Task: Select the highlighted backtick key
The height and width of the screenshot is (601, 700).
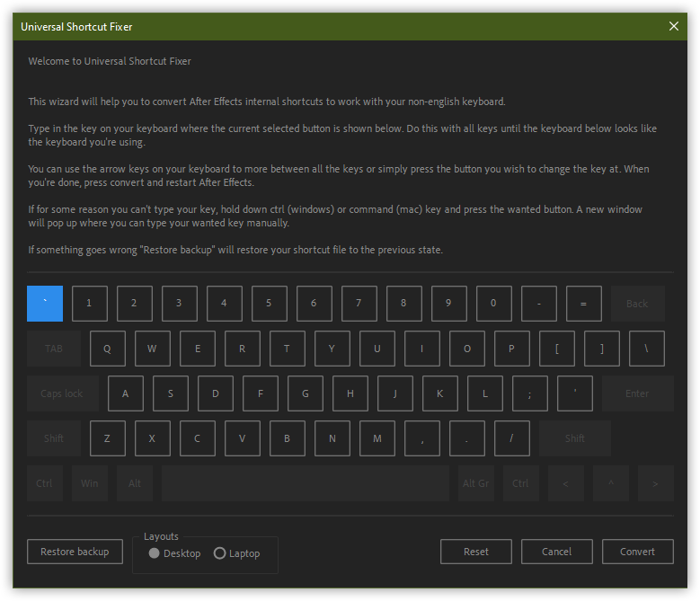Action: click(x=45, y=304)
